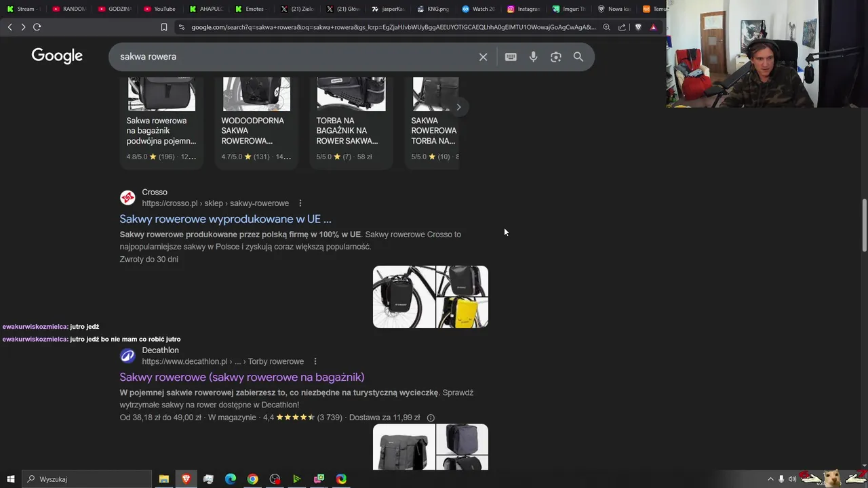Go to Google homepage via logo
This screenshot has height=488, width=868.
(x=57, y=56)
